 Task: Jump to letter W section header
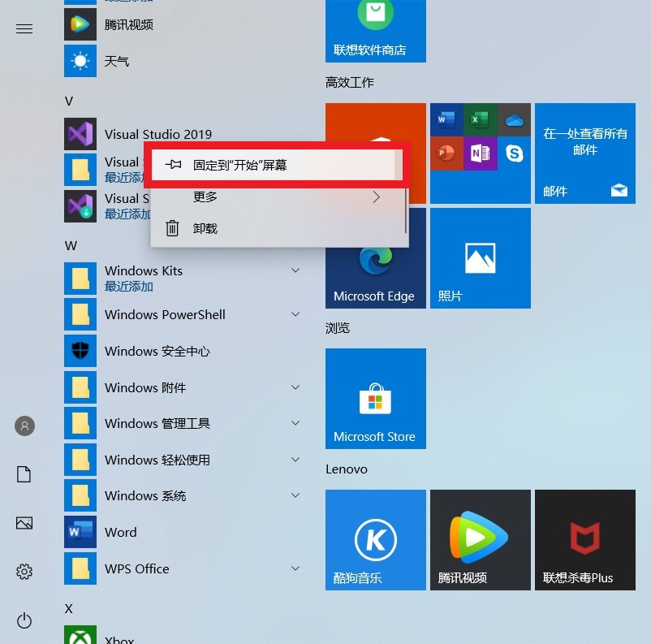click(71, 245)
